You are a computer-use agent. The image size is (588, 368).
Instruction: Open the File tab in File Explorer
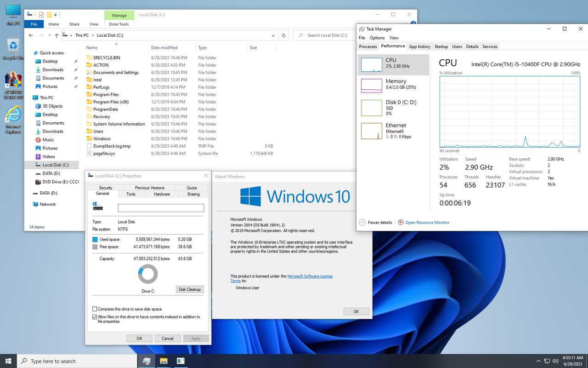click(34, 24)
